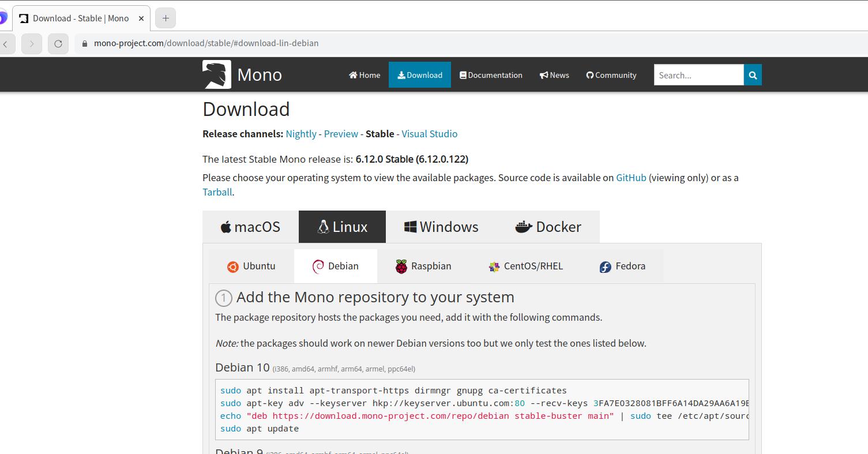Open the Visual Studio release channel link
Screen dimensions: 868x454
[x=430, y=134]
